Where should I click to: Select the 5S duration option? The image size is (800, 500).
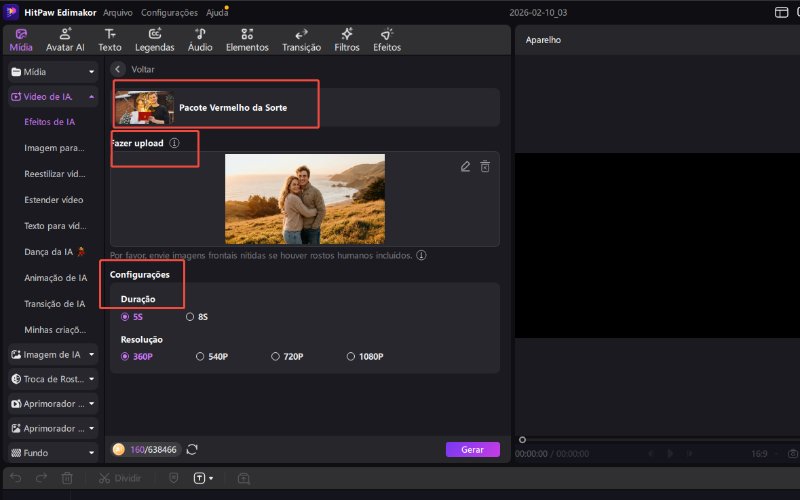click(x=132, y=317)
